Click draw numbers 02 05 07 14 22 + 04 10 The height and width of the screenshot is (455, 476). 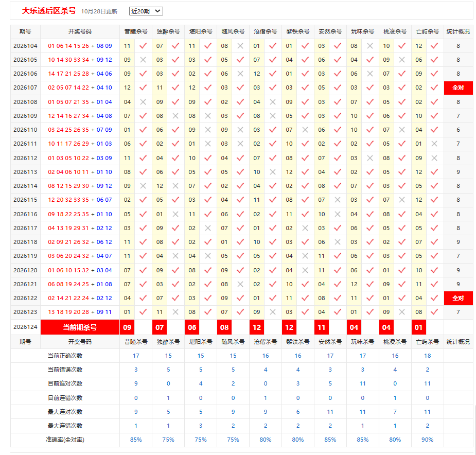[x=80, y=88]
